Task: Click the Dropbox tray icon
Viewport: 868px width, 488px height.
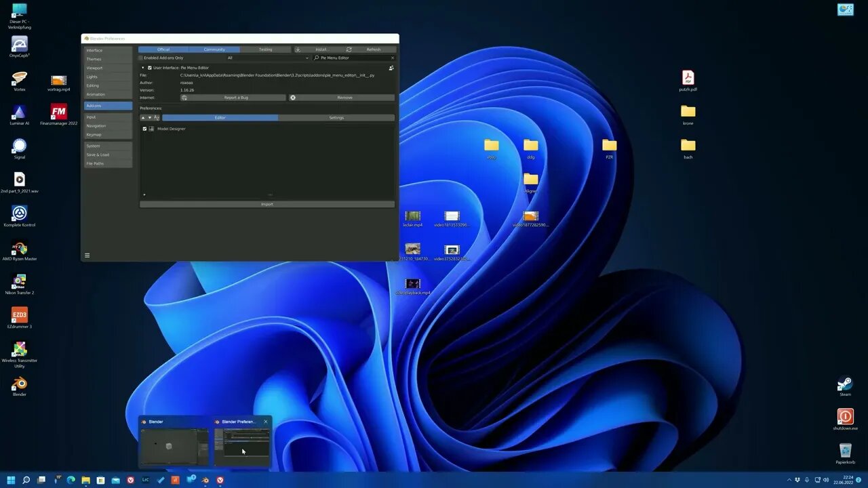Action: [x=797, y=480]
